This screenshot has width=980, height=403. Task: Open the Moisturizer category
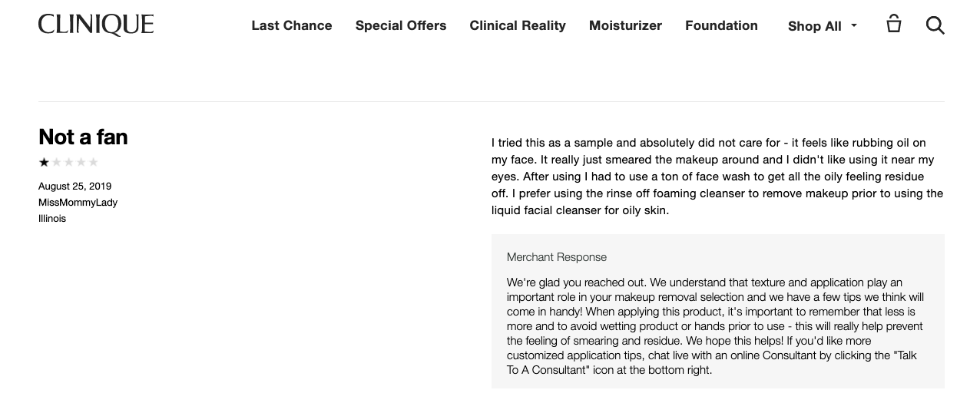(x=625, y=25)
